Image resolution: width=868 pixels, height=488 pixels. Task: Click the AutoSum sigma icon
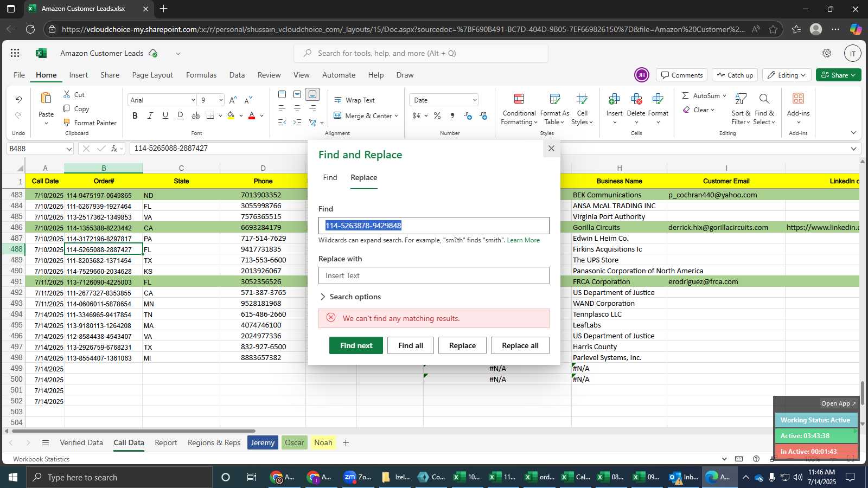685,95
